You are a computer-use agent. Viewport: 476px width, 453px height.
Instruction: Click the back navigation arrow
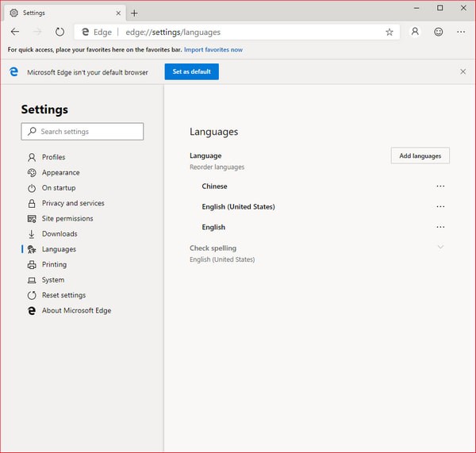(15, 33)
